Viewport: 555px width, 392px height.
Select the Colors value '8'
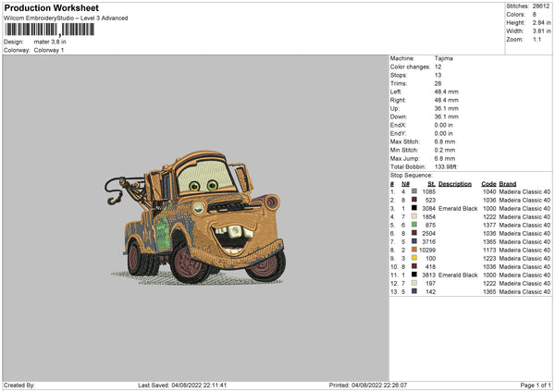pyautogui.click(x=535, y=15)
